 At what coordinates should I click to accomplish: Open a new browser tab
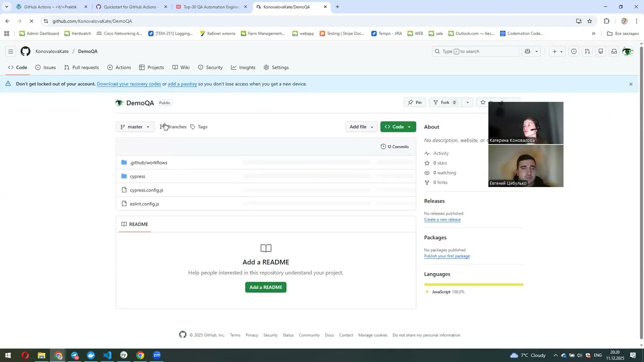click(337, 7)
